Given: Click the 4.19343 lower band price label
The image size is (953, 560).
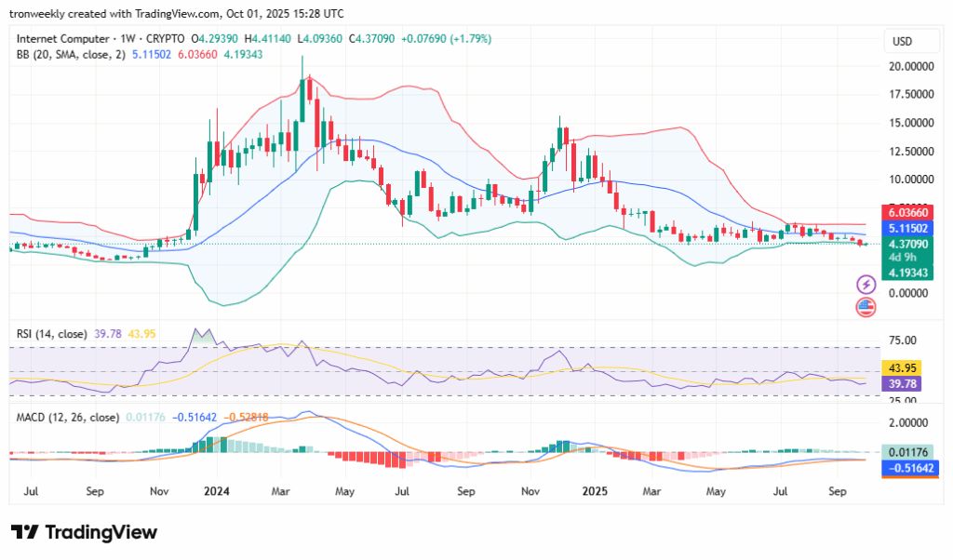Looking at the screenshot, I should pyautogui.click(x=906, y=273).
